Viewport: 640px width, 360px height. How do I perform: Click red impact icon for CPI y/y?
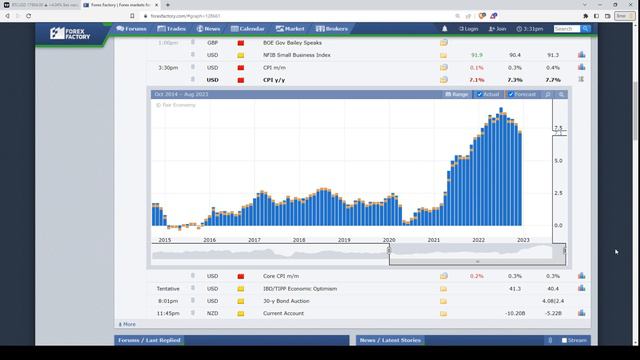point(241,80)
